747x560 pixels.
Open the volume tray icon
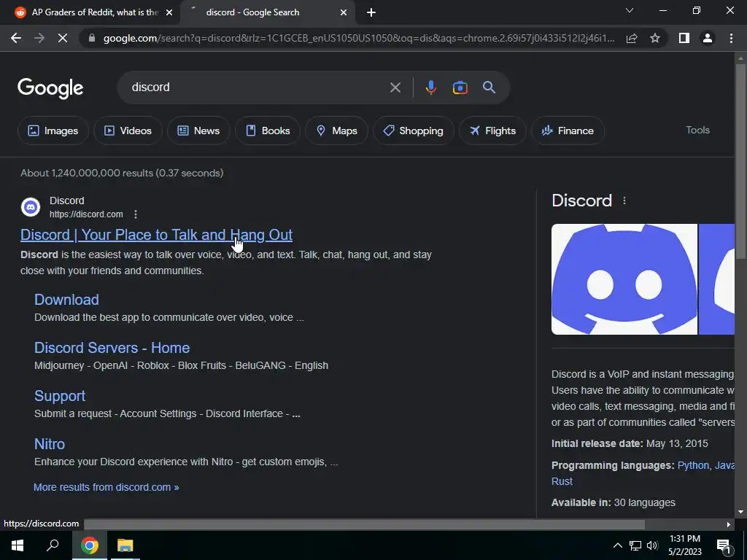(x=652, y=545)
